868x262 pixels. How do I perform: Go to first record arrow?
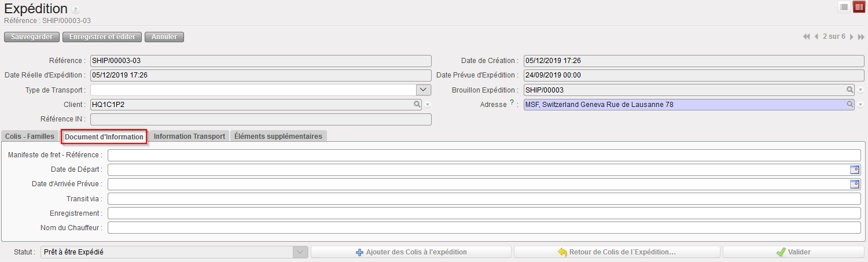(807, 36)
